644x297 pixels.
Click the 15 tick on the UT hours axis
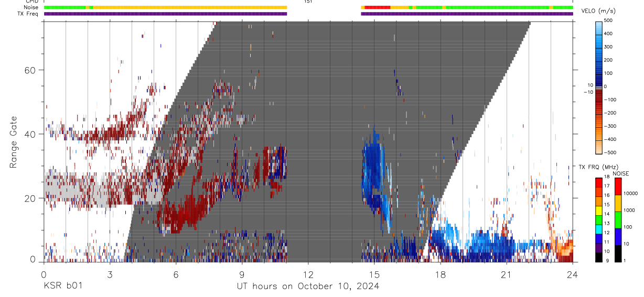pyautogui.click(x=374, y=274)
